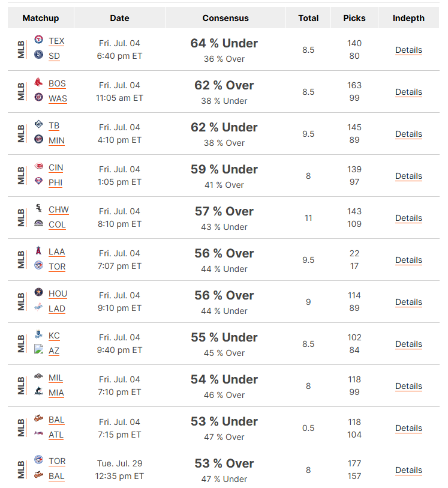Image resolution: width=448 pixels, height=488 pixels.
Task: Select the Total column header
Action: coord(308,18)
